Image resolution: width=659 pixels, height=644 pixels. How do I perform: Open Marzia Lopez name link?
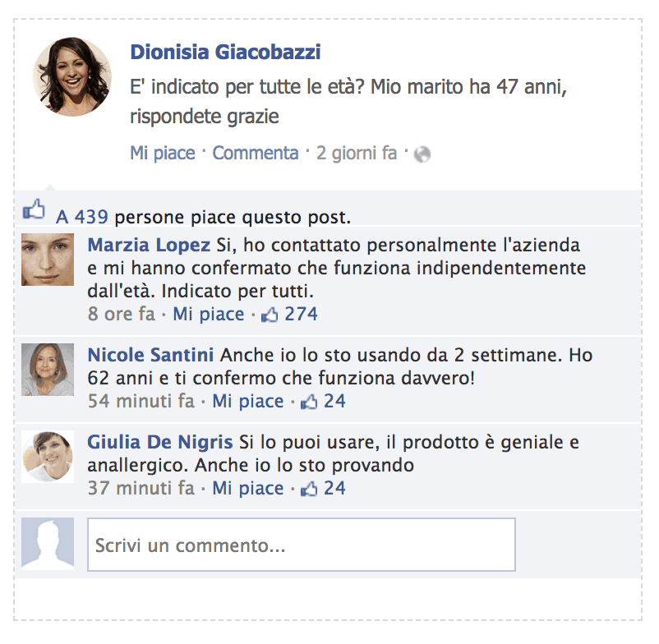(149, 245)
